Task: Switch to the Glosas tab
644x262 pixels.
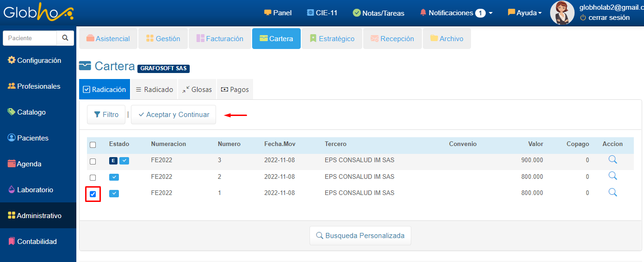Action: pos(197,90)
